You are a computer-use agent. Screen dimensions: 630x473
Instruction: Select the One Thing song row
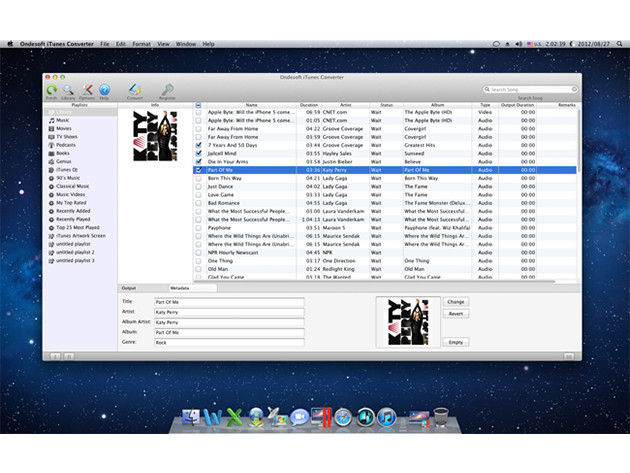click(385, 261)
